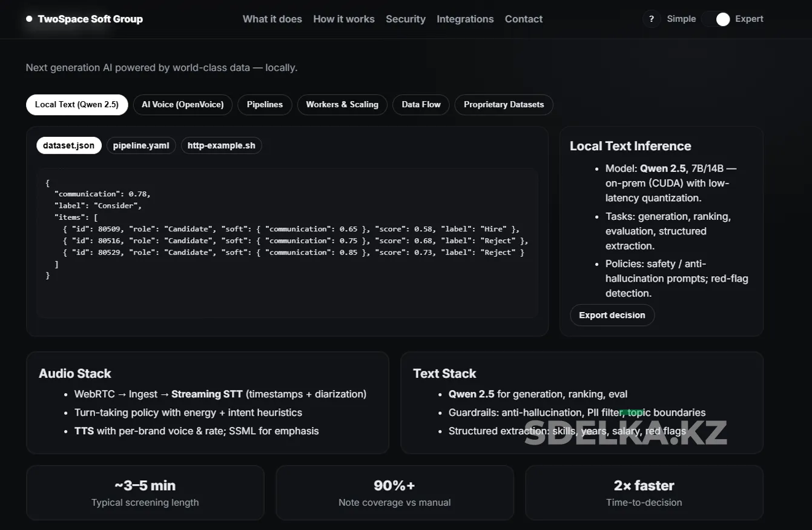Open the What it does nav link
812x530 pixels.
tap(272, 19)
